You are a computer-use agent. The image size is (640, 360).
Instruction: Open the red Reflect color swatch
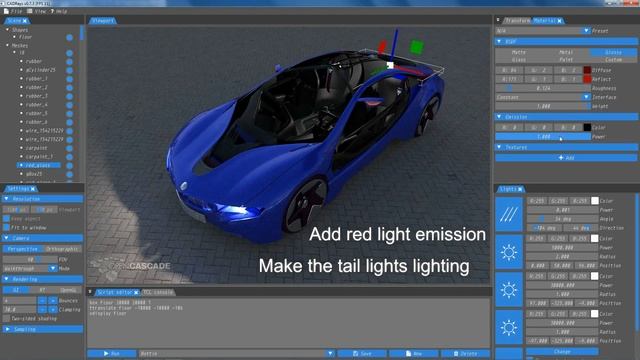587,79
